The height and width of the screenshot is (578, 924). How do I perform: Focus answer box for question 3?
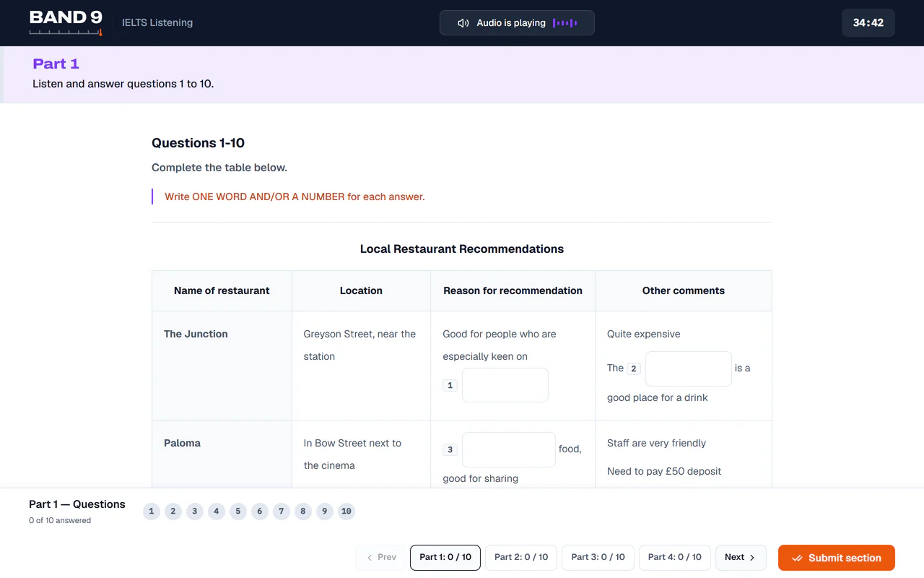(x=509, y=449)
